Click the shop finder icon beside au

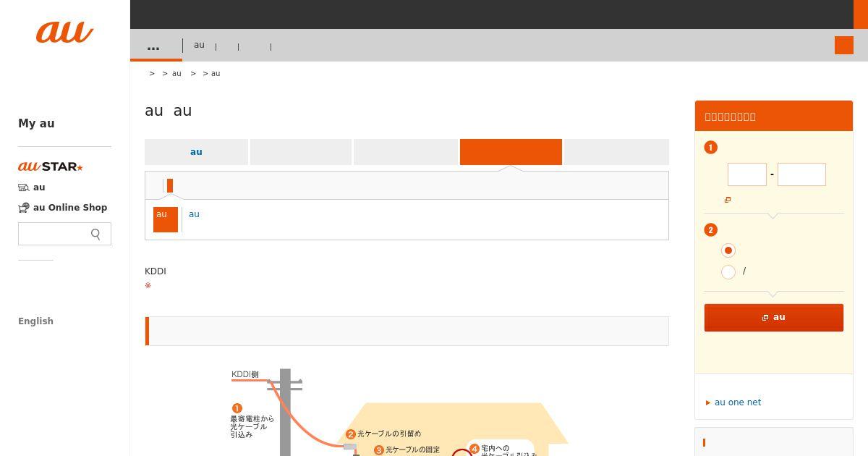(x=24, y=187)
